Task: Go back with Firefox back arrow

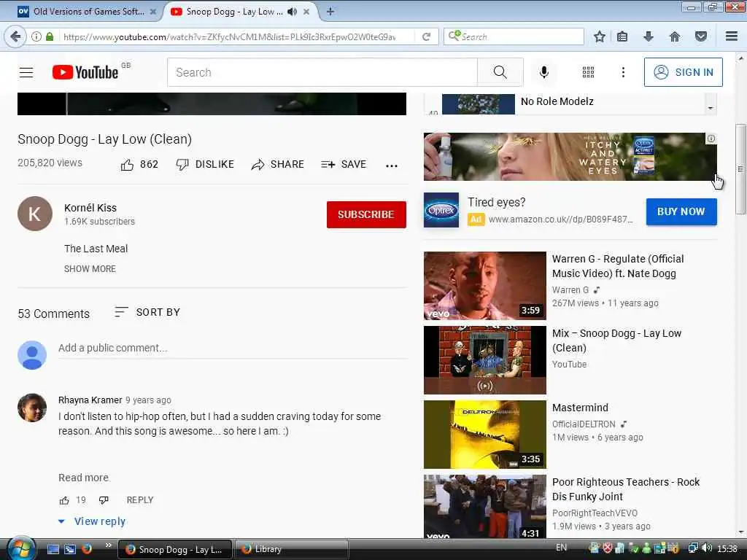Action: click(15, 36)
